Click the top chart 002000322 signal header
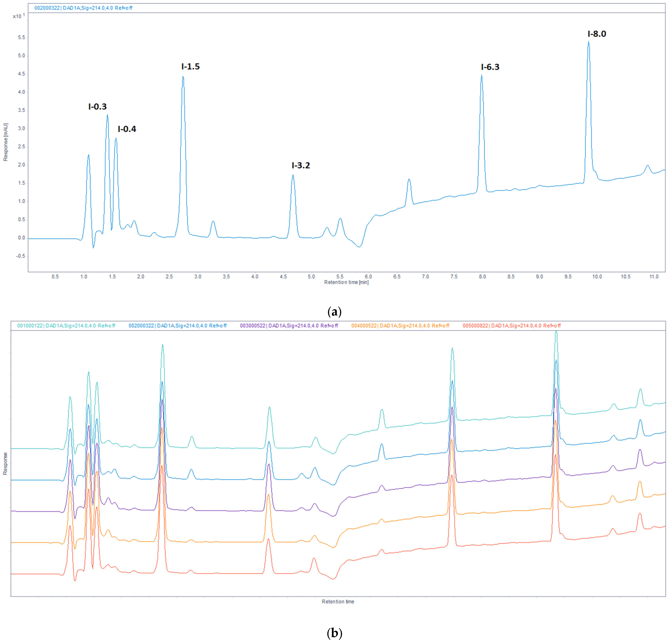Screen dimensions: 670x644 pyautogui.click(x=83, y=8)
